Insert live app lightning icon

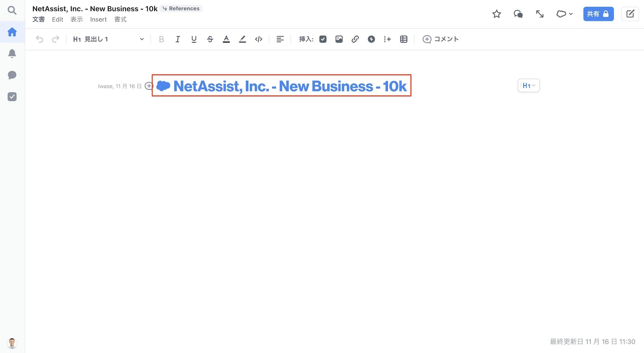372,39
